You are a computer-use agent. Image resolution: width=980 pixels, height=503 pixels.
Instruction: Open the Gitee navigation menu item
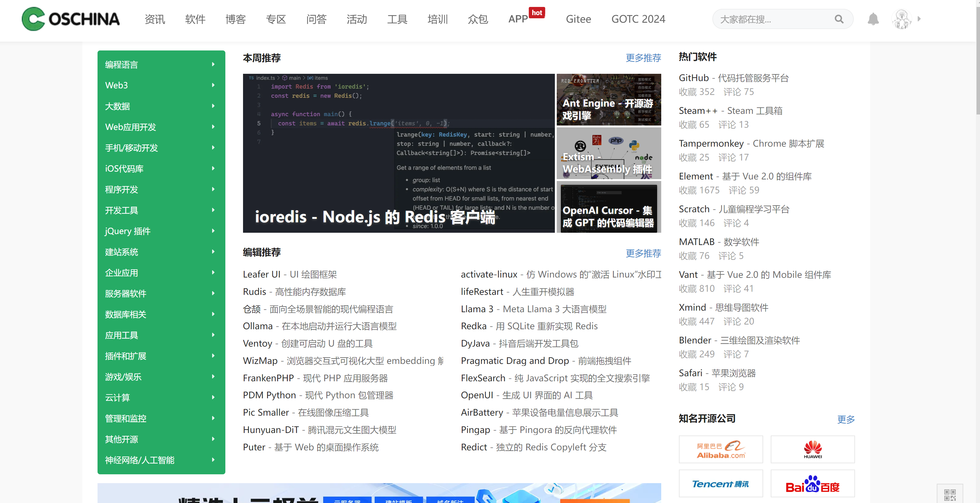(x=578, y=19)
